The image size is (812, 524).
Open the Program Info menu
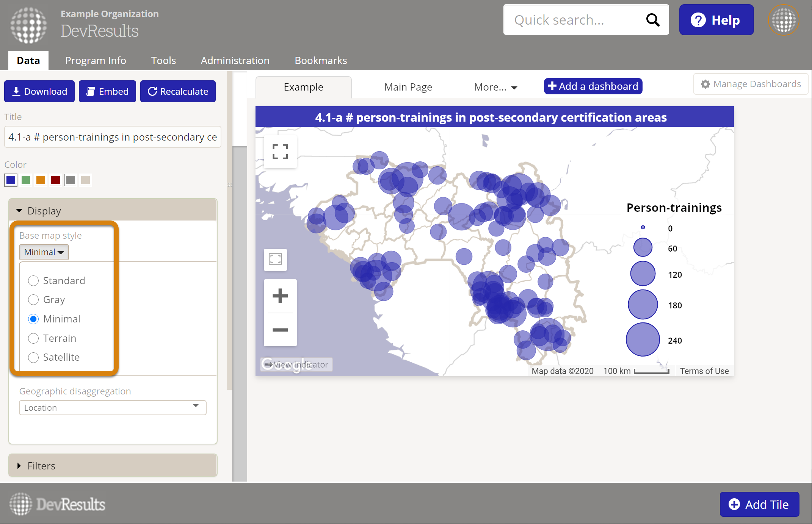(x=96, y=61)
